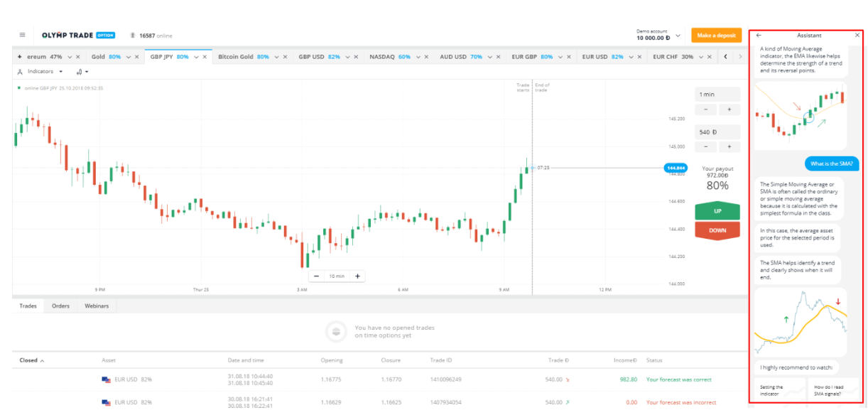Close the EUR USD asset tab

click(639, 57)
